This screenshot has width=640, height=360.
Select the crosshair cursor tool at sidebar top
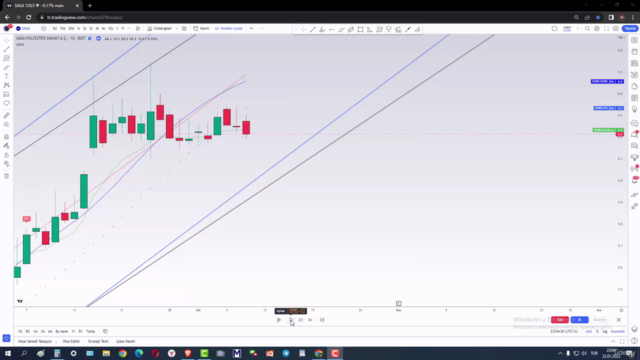[x=7, y=40]
